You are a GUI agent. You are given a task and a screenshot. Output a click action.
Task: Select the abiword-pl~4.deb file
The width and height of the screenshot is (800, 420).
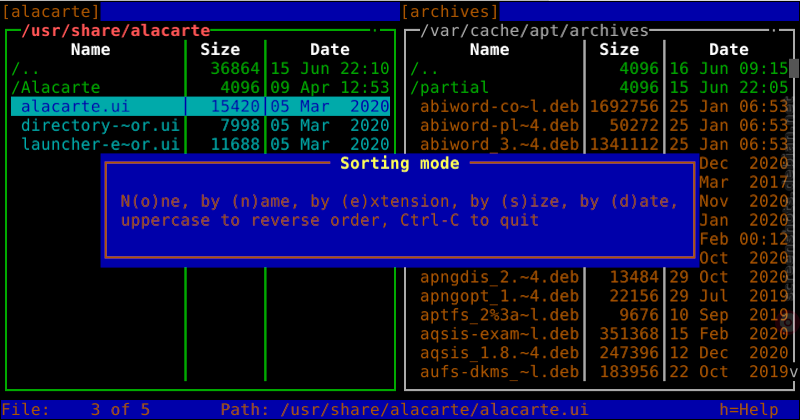coord(499,125)
